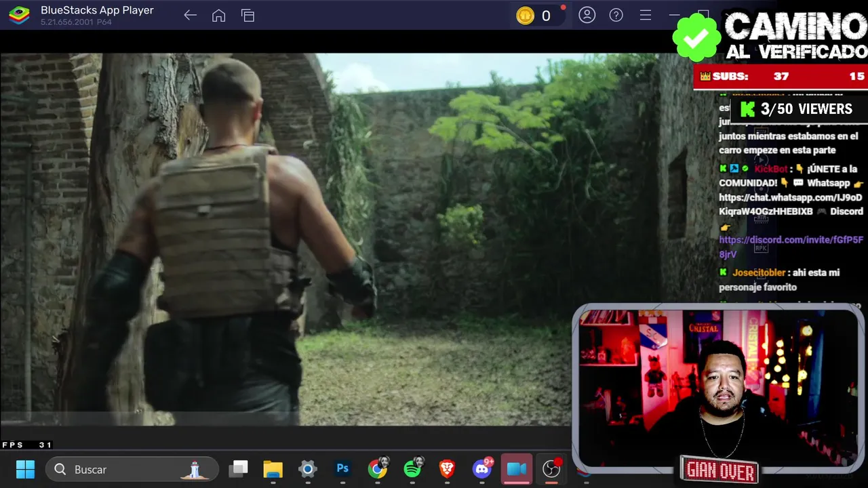Click the "ahi esta mi personaje favorito" message
868x488 pixels.
pyautogui.click(x=779, y=280)
